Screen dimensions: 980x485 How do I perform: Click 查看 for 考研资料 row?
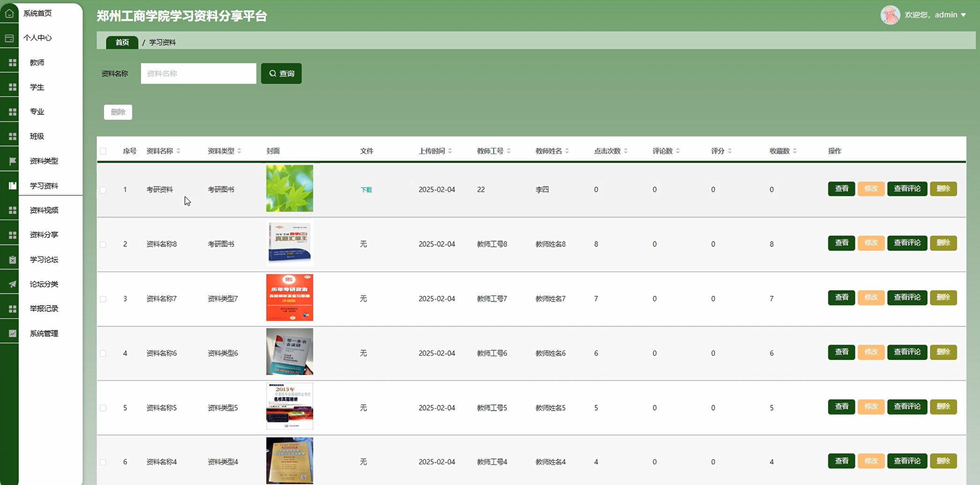click(841, 189)
